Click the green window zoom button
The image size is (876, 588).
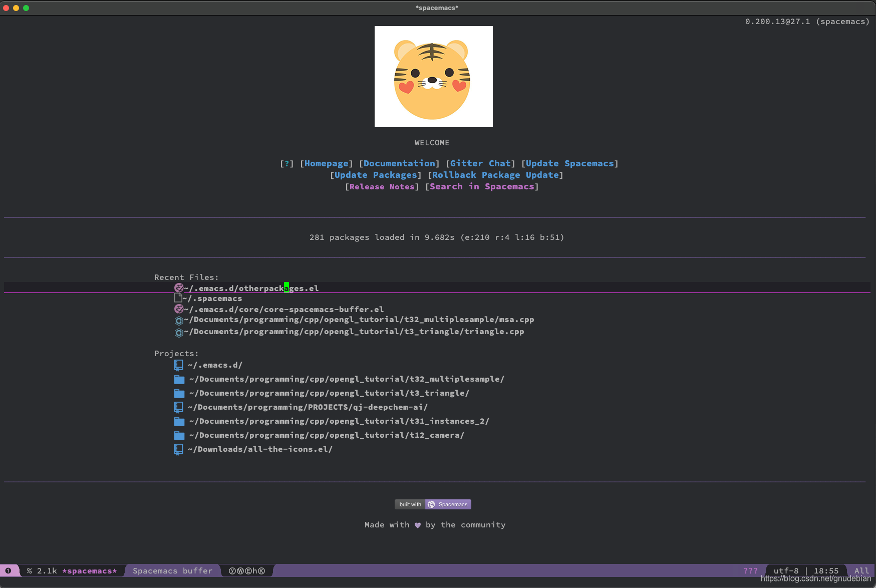26,8
